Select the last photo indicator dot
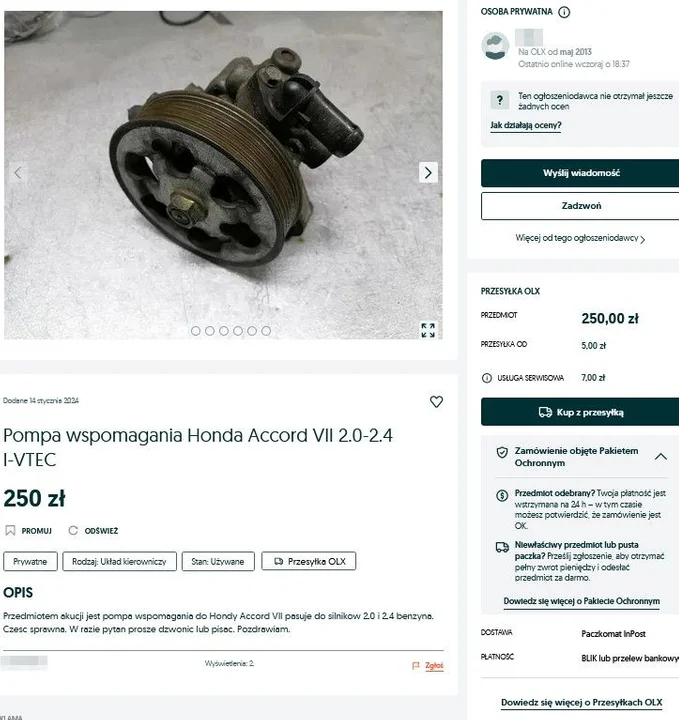 [266, 330]
